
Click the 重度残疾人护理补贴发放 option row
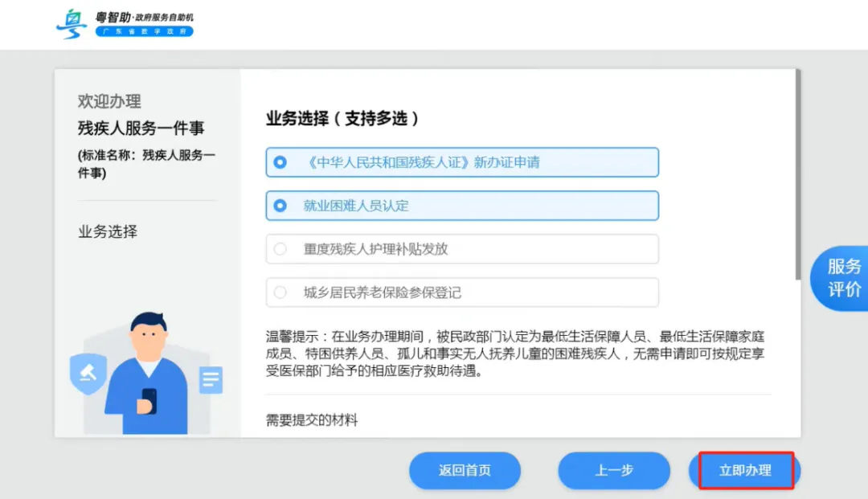click(462, 249)
